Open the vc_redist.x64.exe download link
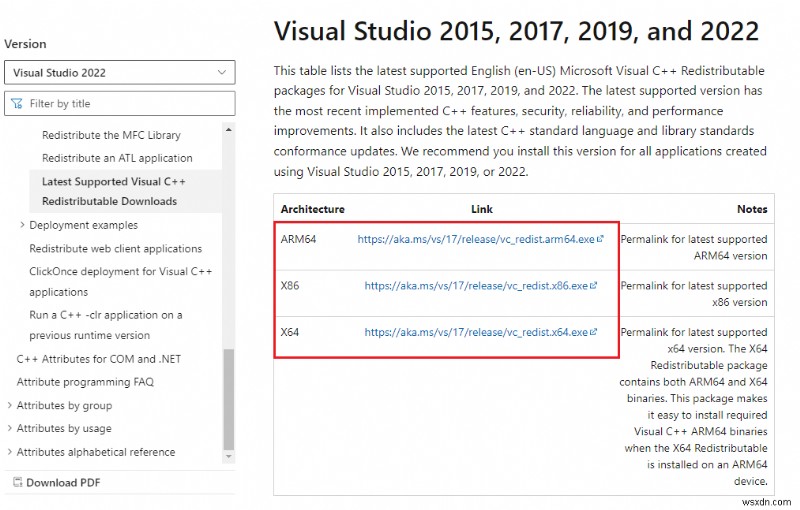Image resolution: width=800 pixels, height=510 pixels. click(476, 332)
